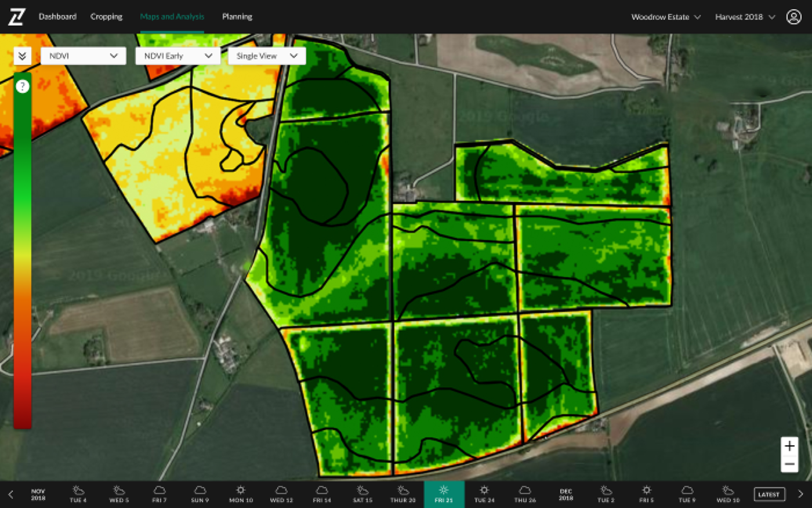Switch farm using the Woodrow Estate selector
This screenshot has width=812, height=508.
[666, 17]
